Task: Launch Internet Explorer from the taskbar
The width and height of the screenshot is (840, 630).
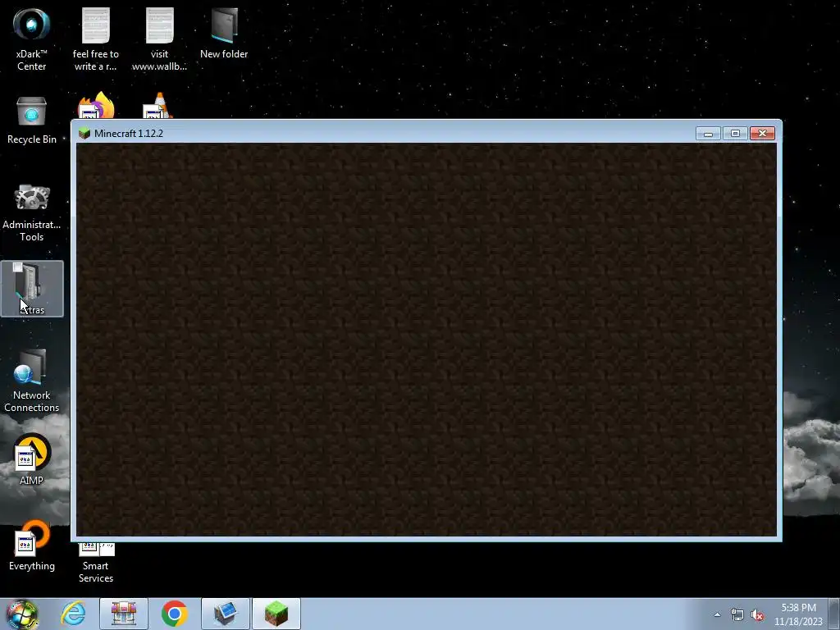Action: coord(73,614)
